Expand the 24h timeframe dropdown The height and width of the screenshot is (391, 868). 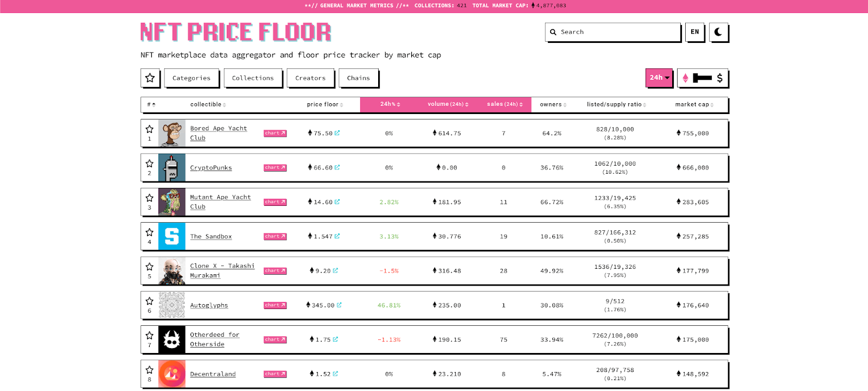click(659, 78)
